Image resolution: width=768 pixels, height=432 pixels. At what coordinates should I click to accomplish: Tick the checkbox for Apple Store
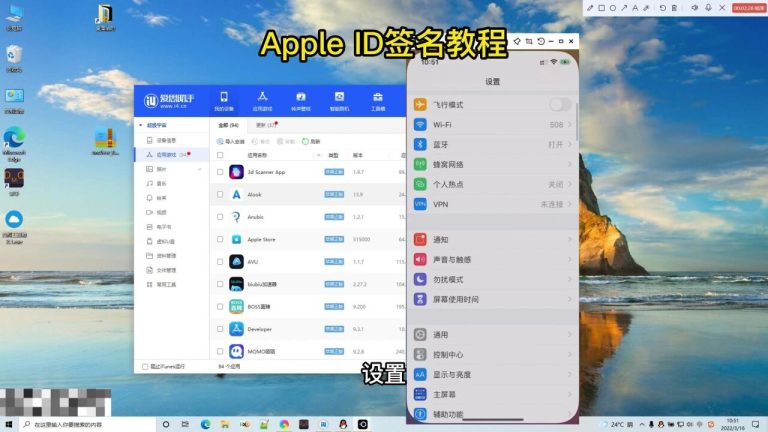pos(220,240)
